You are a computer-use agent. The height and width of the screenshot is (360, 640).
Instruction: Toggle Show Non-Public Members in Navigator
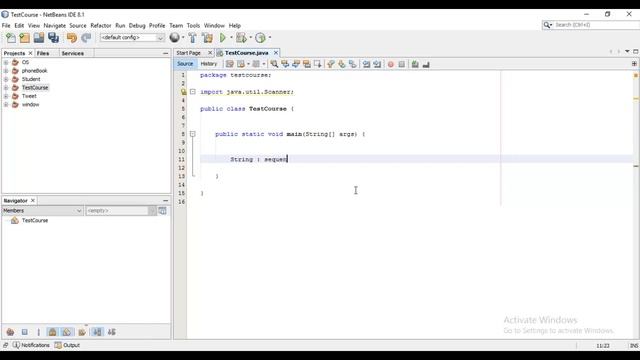tap(53, 332)
